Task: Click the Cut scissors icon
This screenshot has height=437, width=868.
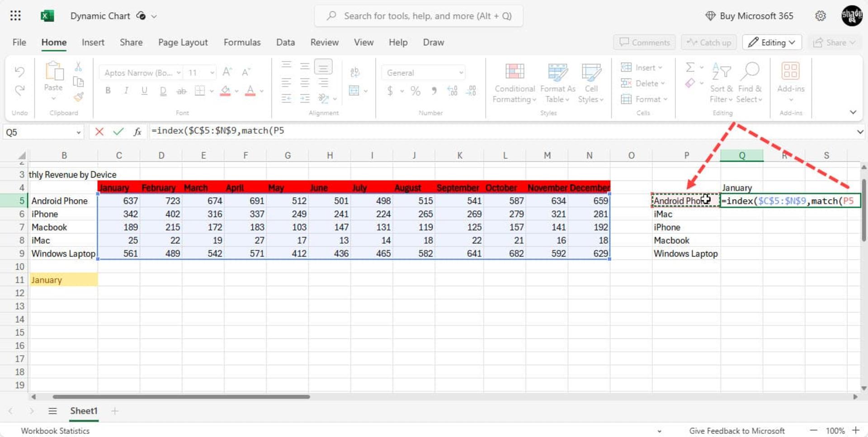Action: click(x=78, y=67)
